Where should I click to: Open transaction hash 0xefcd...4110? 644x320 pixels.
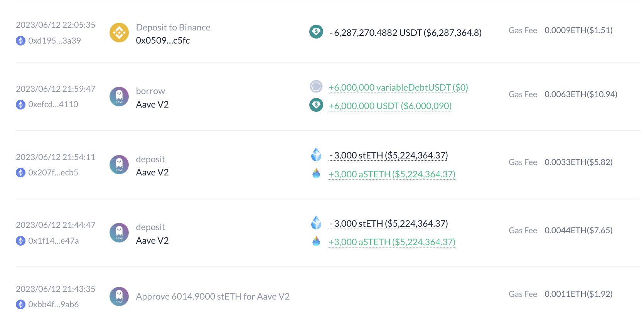coord(53,104)
